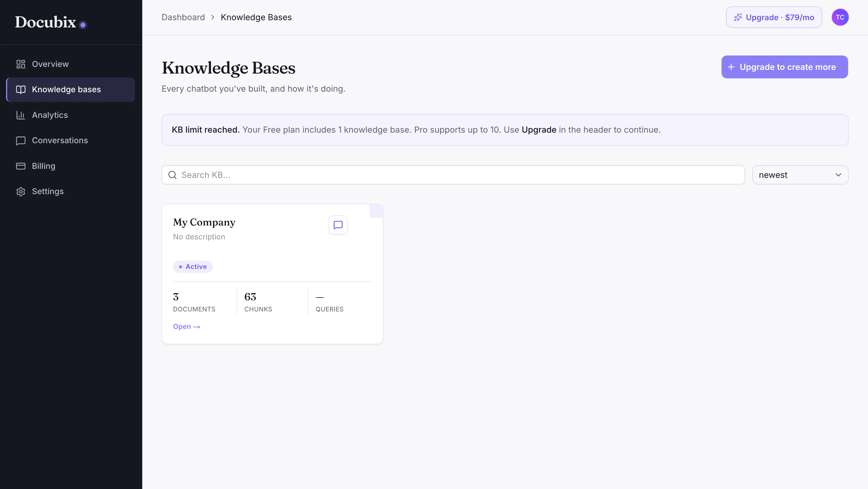
Task: Click the Settings gear icon
Action: pyautogui.click(x=21, y=191)
